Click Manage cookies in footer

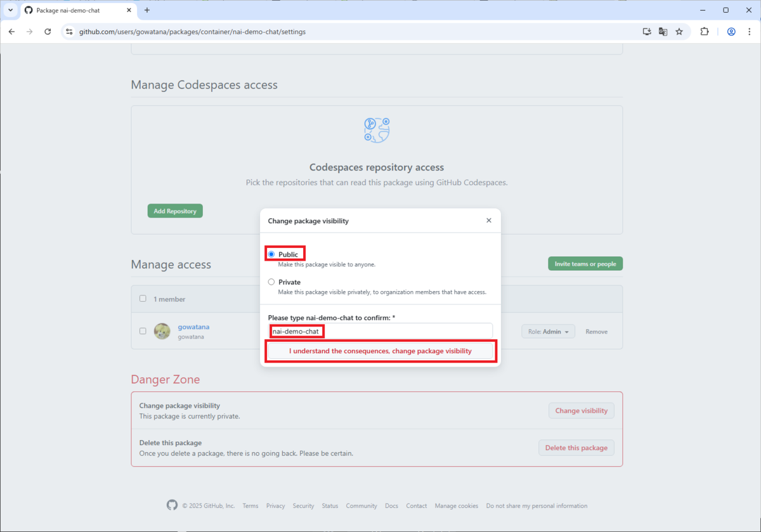pos(457,506)
